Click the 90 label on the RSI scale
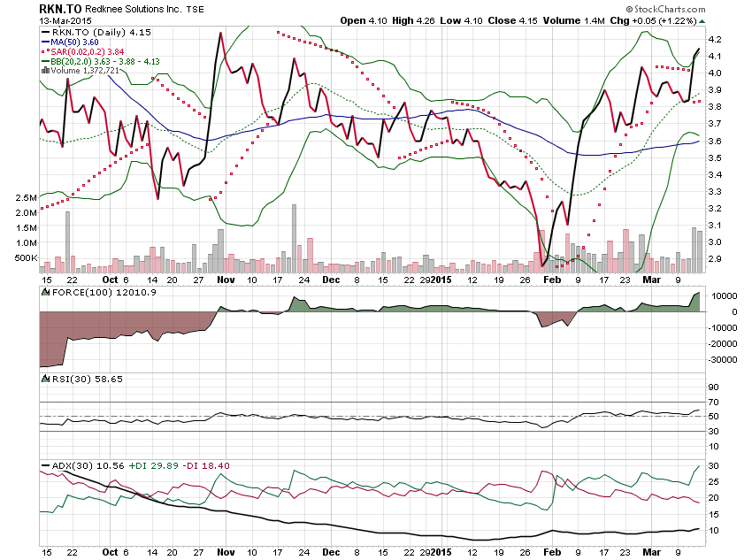This screenshot has height=560, width=752. [x=714, y=387]
